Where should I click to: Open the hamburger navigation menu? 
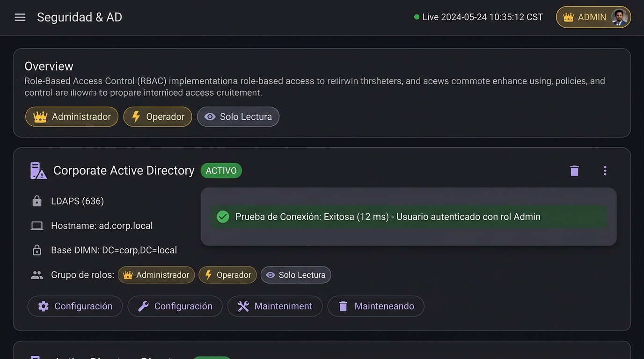coord(20,17)
